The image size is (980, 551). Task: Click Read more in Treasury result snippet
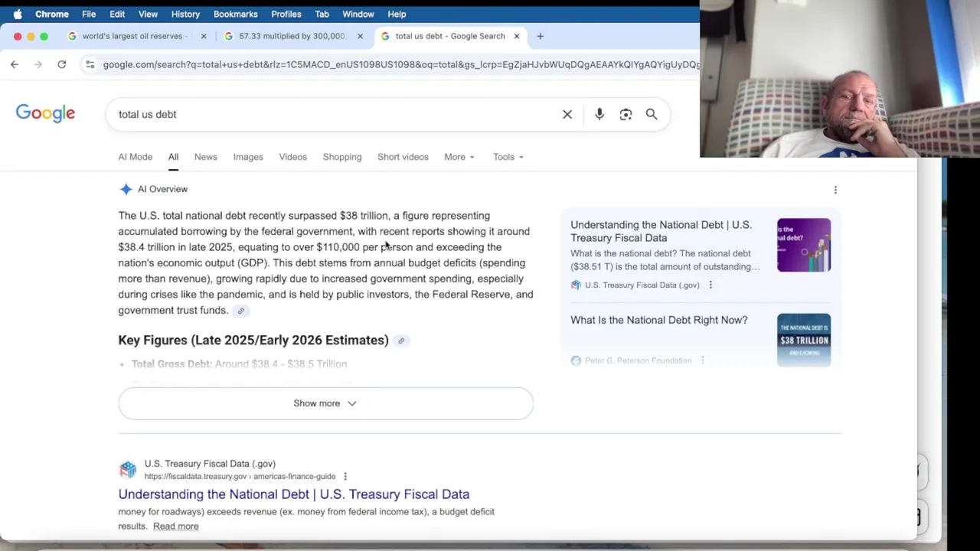(175, 526)
